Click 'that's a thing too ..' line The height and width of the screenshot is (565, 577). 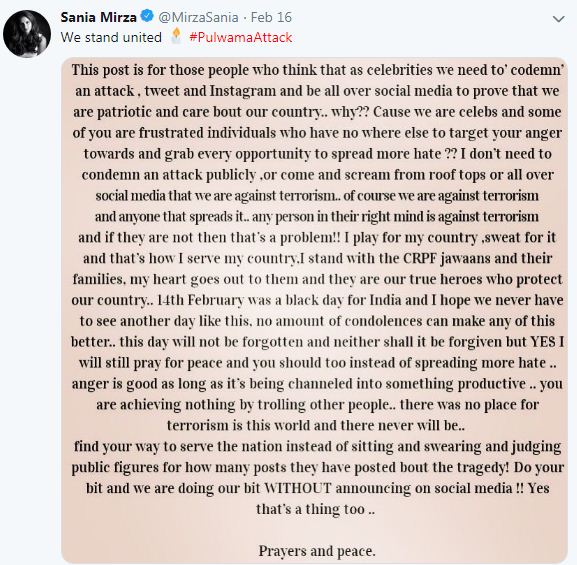pyautogui.click(x=315, y=509)
